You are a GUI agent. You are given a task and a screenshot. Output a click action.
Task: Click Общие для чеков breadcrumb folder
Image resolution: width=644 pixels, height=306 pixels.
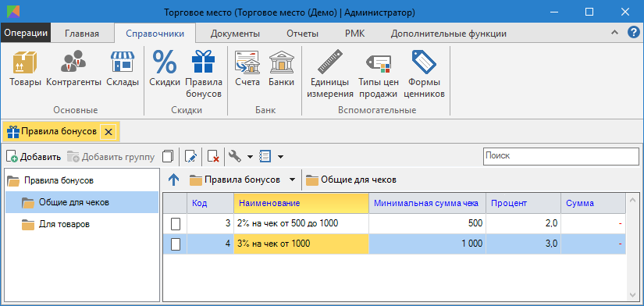(351, 180)
